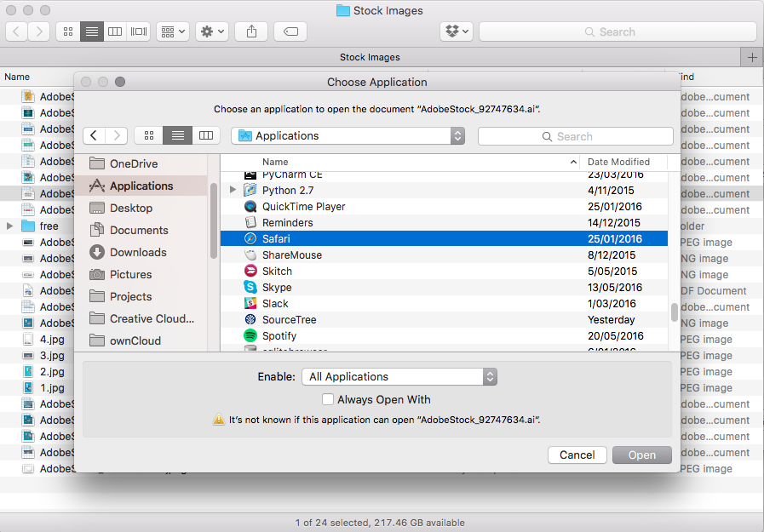Enable the Always Open With checkbox
The width and height of the screenshot is (764, 532).
click(x=328, y=399)
